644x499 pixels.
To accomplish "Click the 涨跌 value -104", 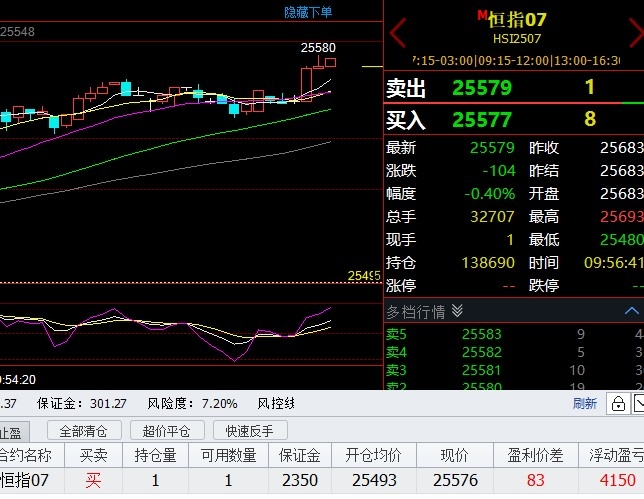I will [499, 170].
